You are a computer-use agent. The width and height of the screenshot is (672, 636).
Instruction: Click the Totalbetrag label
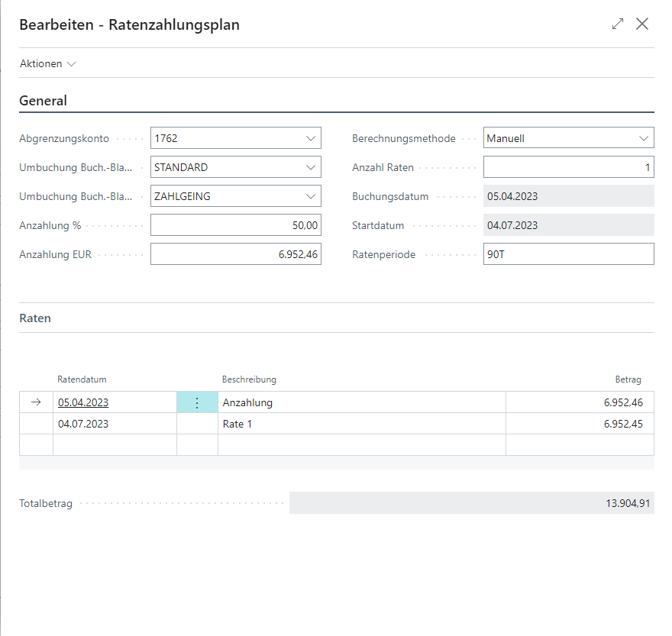(x=46, y=503)
